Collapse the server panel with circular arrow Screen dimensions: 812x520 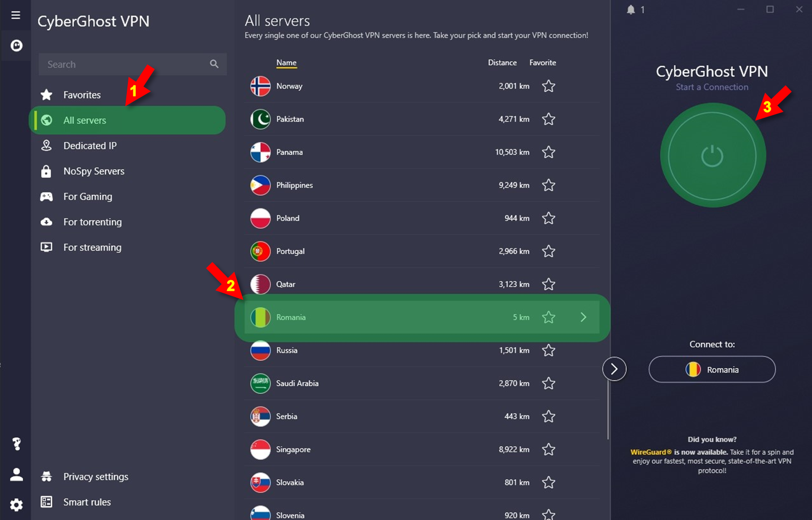[614, 369]
